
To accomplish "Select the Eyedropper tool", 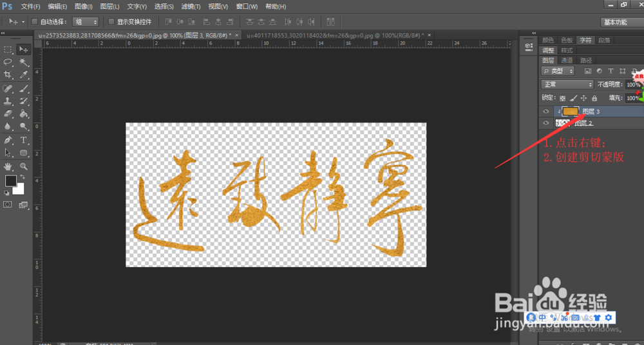I will pyautogui.click(x=23, y=75).
